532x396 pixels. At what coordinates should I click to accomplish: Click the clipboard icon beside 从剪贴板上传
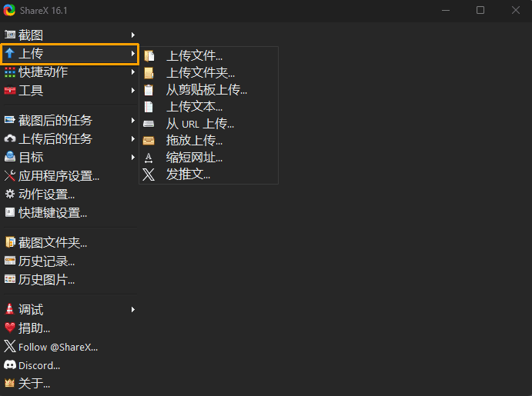point(149,90)
